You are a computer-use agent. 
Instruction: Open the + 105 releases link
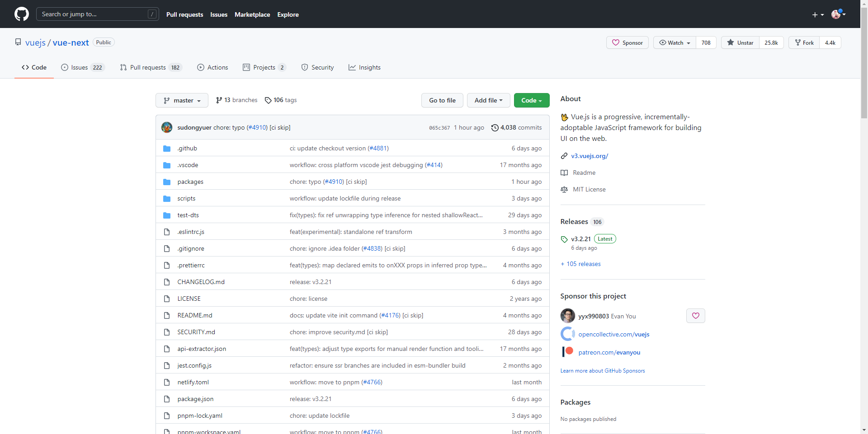point(580,264)
